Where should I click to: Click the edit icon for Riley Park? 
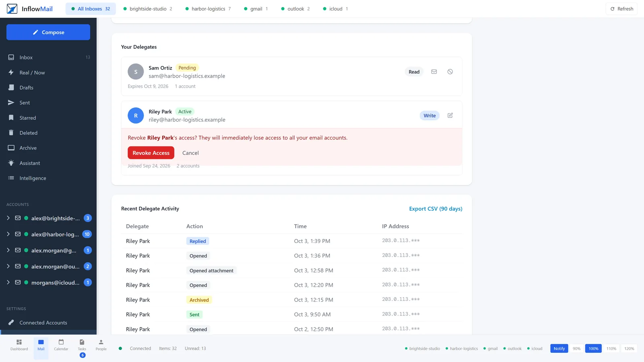tap(450, 115)
